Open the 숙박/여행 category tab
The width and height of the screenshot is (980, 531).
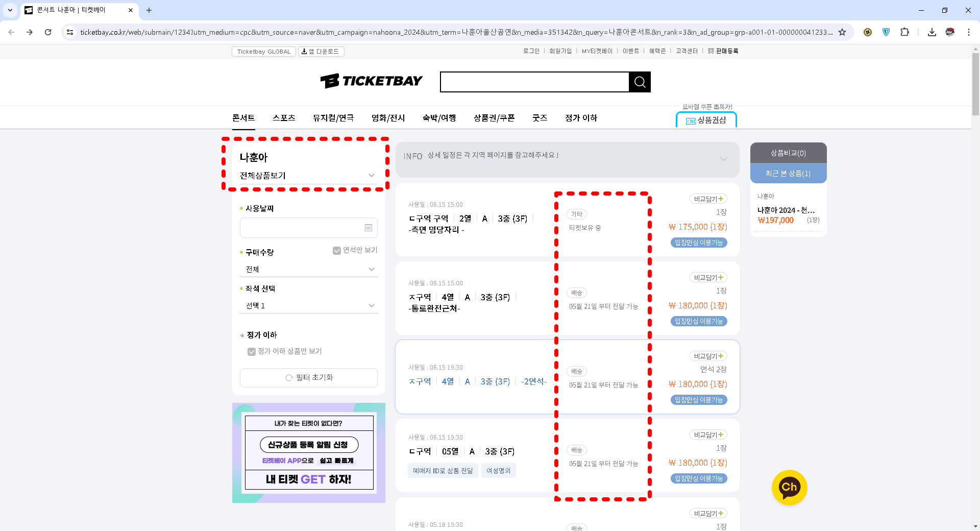point(439,118)
